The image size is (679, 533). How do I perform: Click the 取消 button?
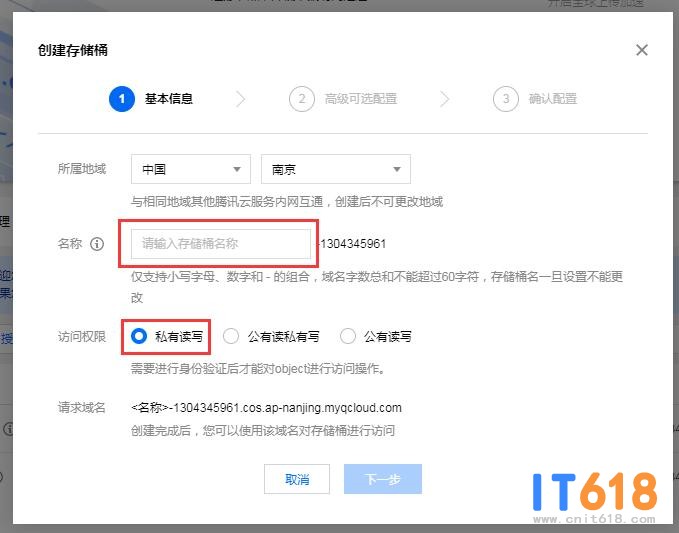pyautogui.click(x=297, y=479)
